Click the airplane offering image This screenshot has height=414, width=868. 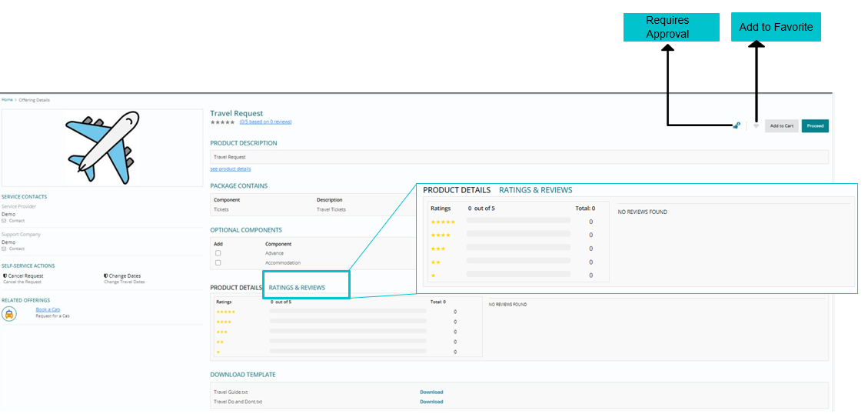point(102,148)
